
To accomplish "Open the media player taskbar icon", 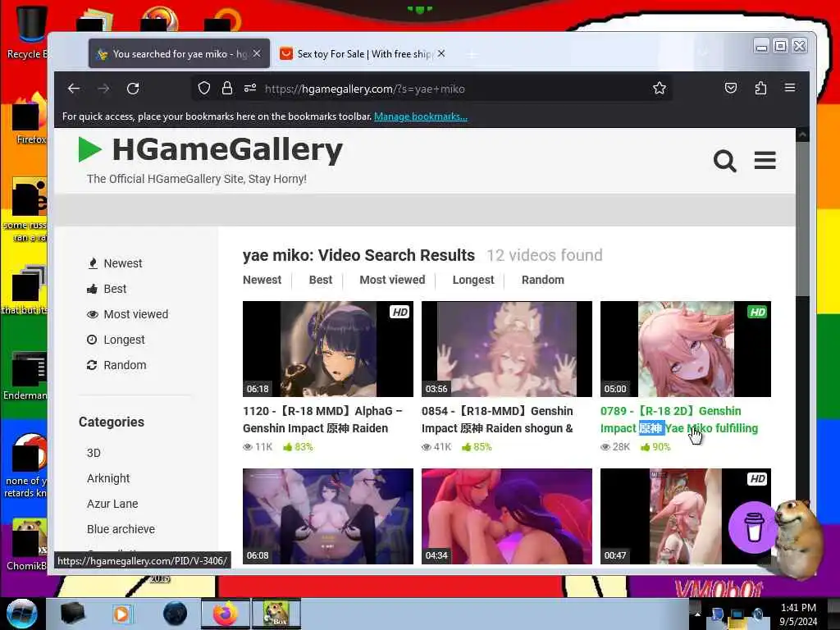I will click(121, 614).
